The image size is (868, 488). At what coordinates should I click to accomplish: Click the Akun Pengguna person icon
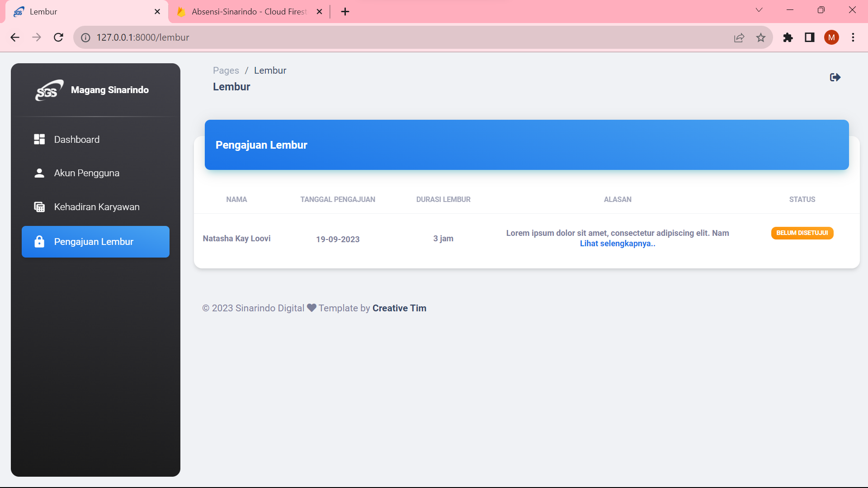click(x=39, y=173)
